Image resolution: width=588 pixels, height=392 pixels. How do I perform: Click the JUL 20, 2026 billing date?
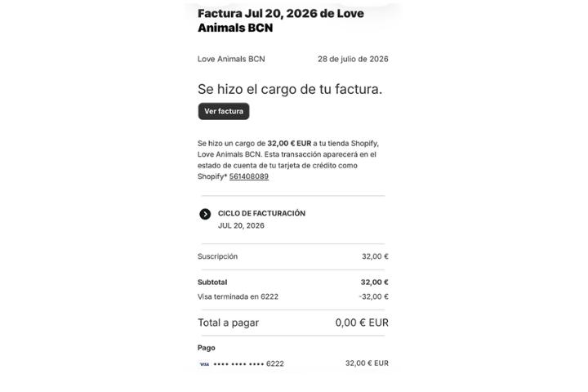241,225
